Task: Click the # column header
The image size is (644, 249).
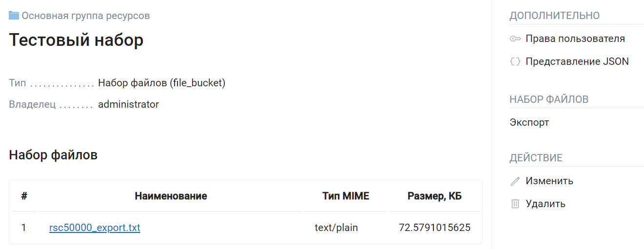Action: [x=24, y=196]
